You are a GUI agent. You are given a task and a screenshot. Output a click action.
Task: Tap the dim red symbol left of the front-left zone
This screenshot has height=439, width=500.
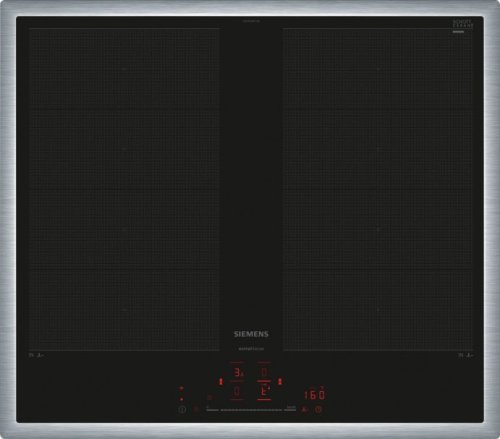pos(210,397)
